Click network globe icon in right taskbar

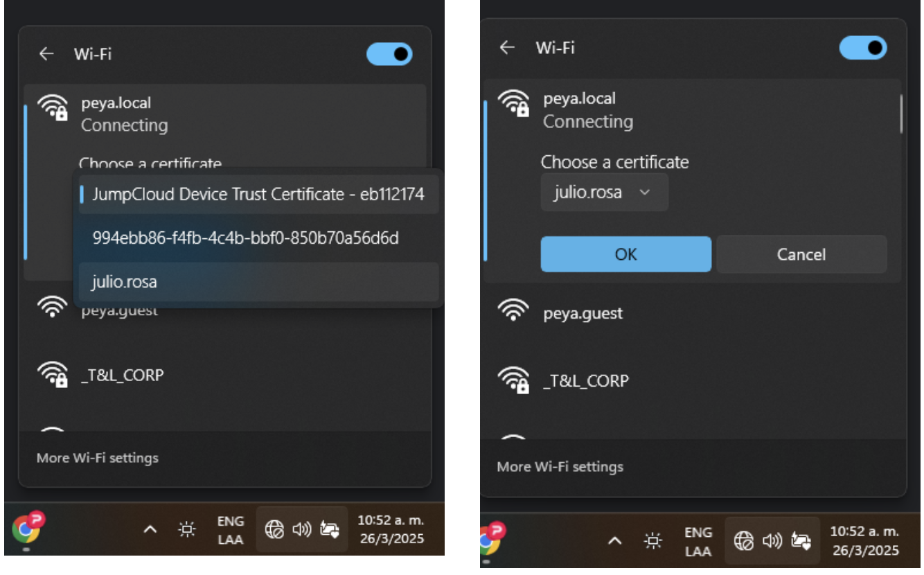pos(743,540)
